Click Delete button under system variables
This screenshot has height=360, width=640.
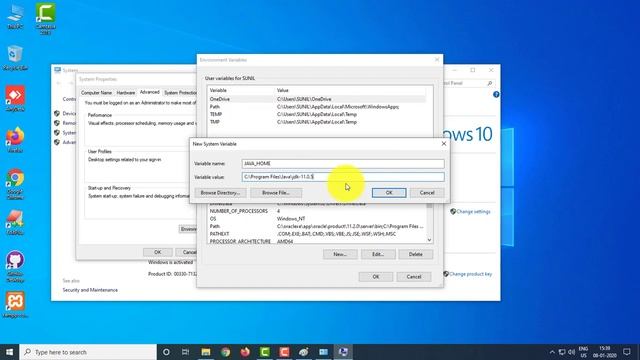coord(416,254)
